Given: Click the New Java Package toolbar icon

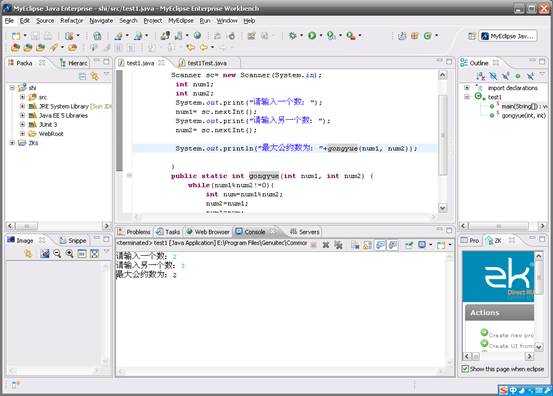Looking at the screenshot, I should (x=415, y=36).
